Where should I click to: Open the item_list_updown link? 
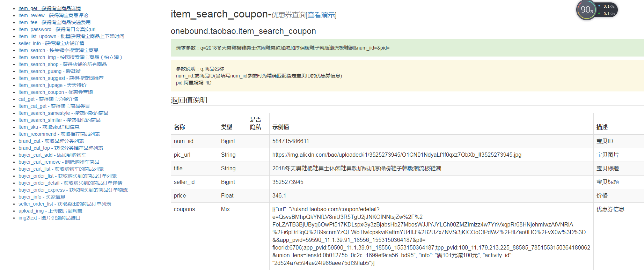71,36
